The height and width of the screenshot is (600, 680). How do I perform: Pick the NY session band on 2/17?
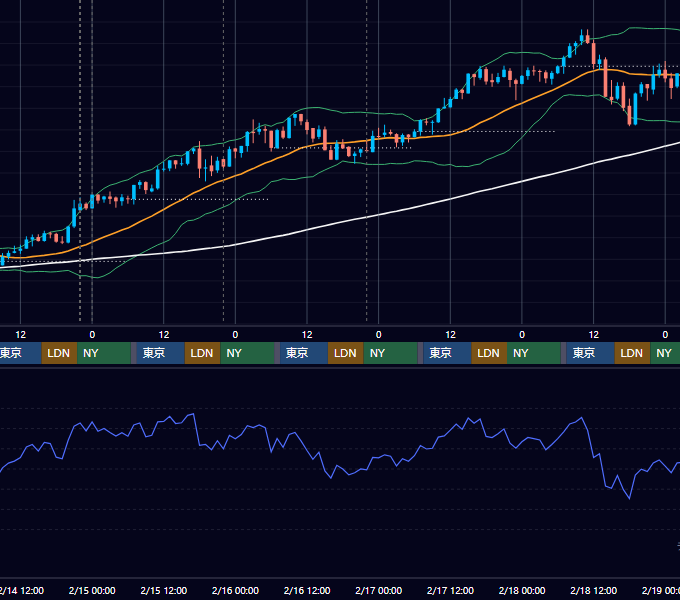click(x=533, y=353)
